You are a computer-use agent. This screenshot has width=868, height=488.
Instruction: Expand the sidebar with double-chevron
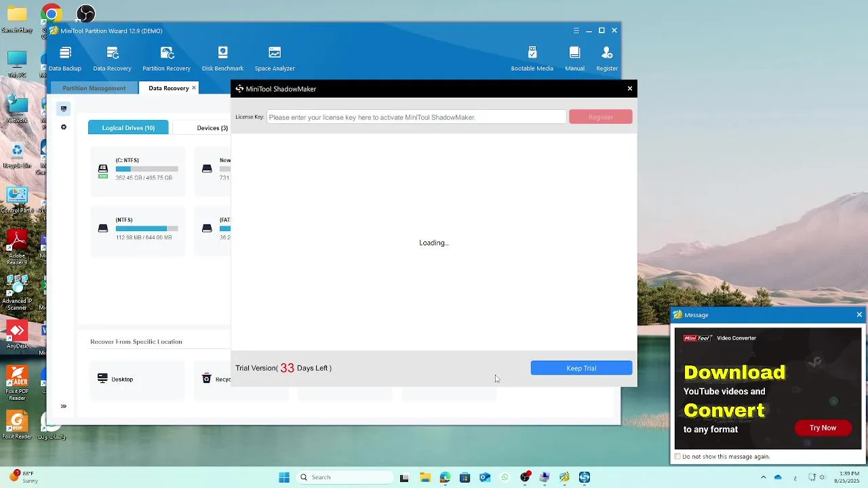[x=64, y=407]
